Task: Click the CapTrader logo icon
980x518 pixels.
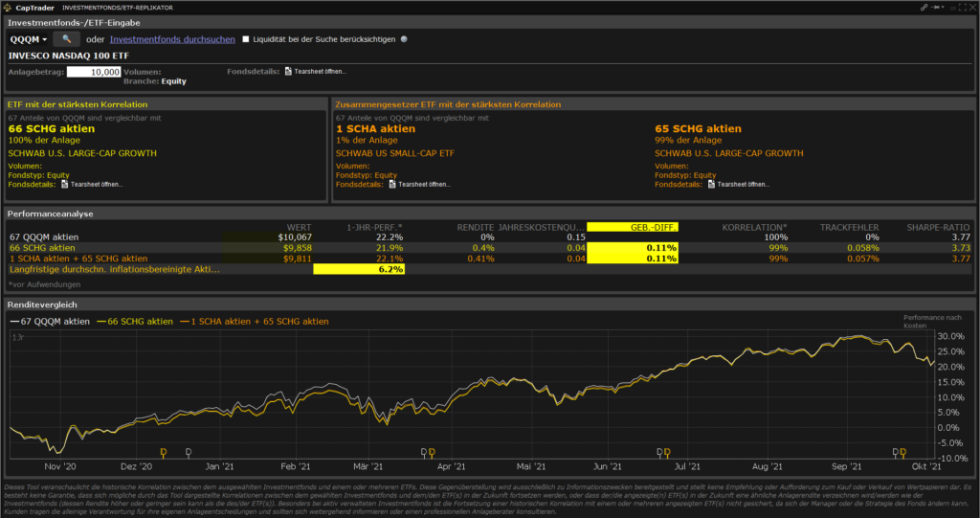Action: click(x=8, y=8)
